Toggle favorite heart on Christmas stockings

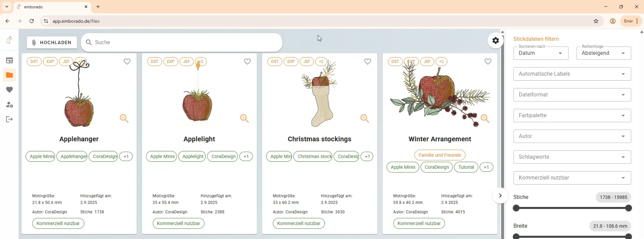[x=367, y=61]
